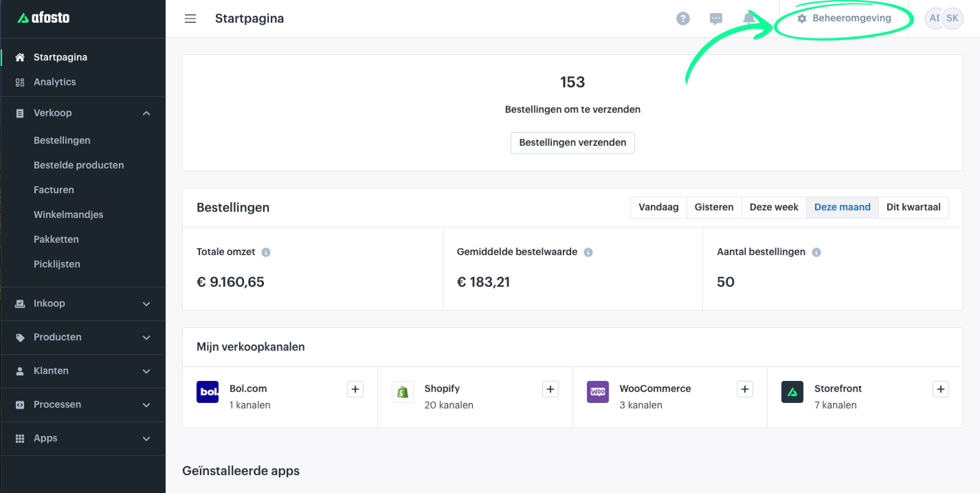Click the Startpagina menu item
The image size is (980, 493).
(60, 57)
